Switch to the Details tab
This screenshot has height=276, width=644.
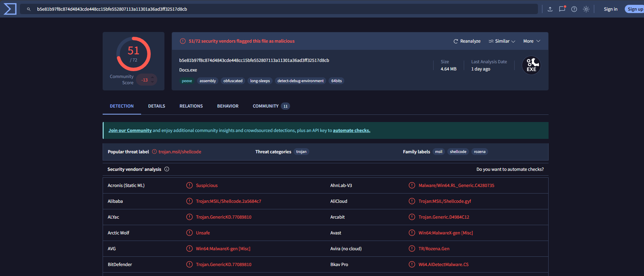pyautogui.click(x=157, y=106)
